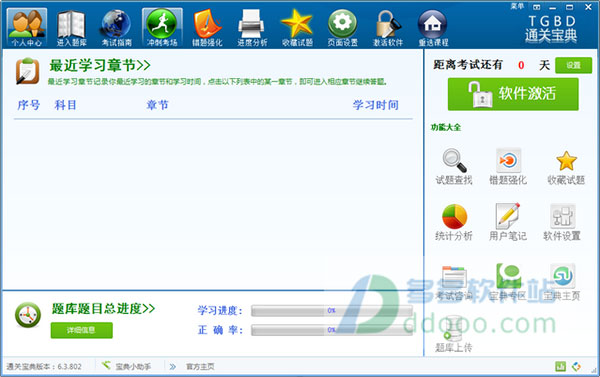600x377 pixels.
Task: Click the 功能大全 section label
Action: (446, 127)
